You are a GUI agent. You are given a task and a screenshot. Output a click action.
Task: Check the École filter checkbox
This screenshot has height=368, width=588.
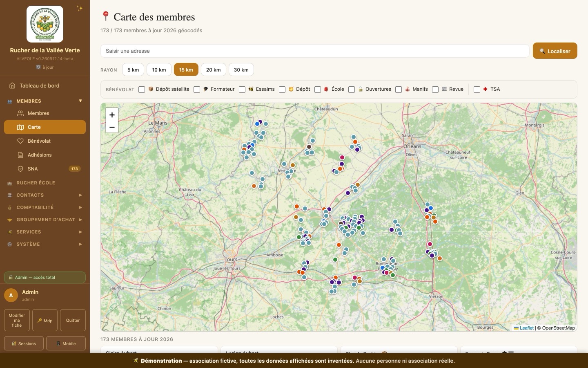[318, 90]
